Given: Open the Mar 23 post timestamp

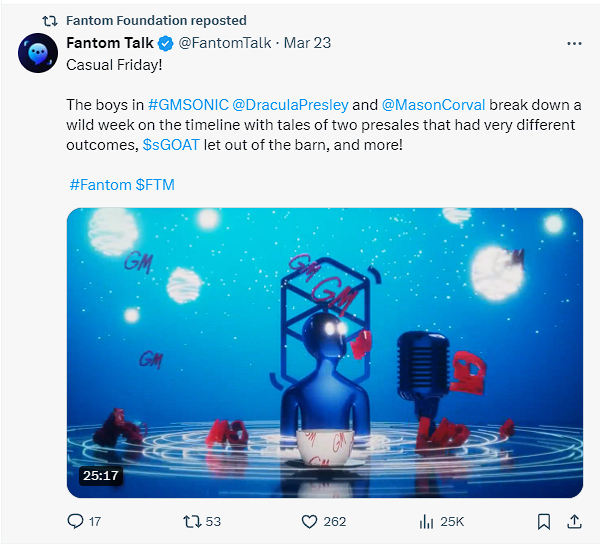Looking at the screenshot, I should click(x=308, y=43).
